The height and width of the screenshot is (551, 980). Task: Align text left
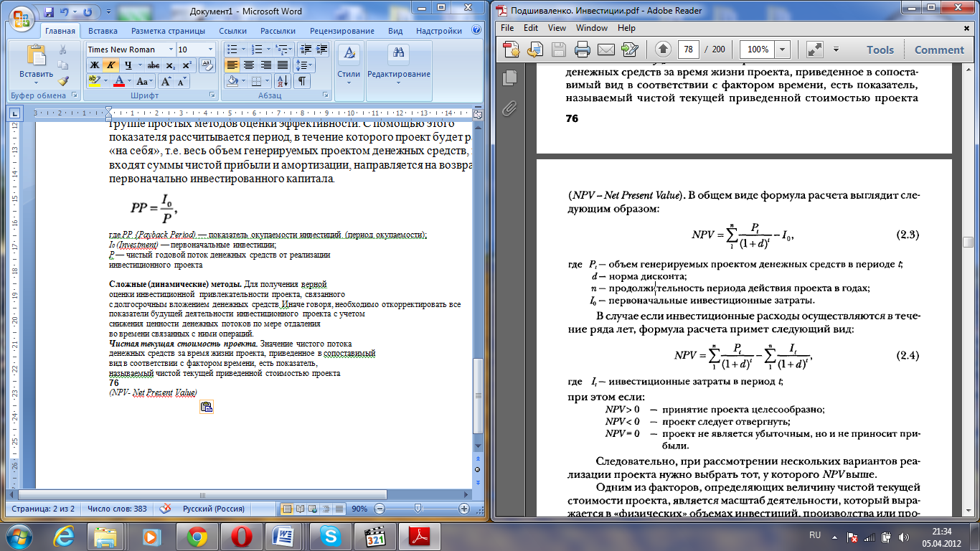click(x=232, y=65)
